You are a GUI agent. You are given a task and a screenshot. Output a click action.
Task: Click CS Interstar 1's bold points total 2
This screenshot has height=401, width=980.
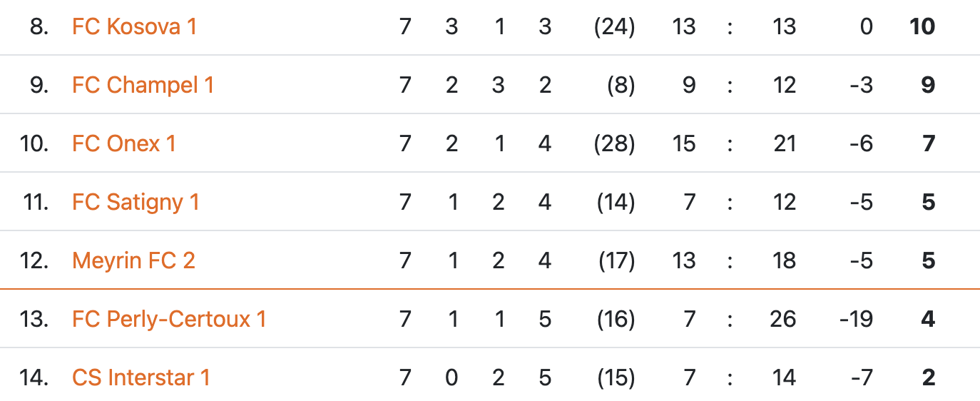coord(927,377)
